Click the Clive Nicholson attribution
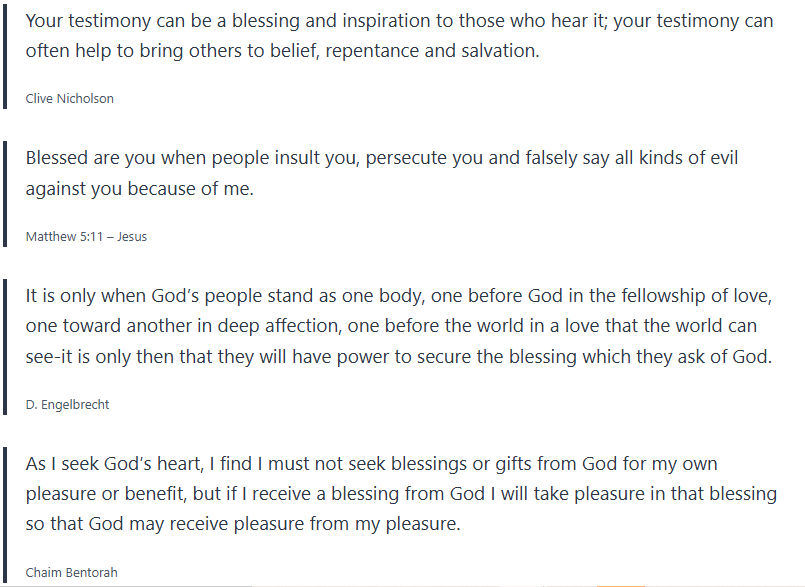805x587 pixels. (x=68, y=99)
